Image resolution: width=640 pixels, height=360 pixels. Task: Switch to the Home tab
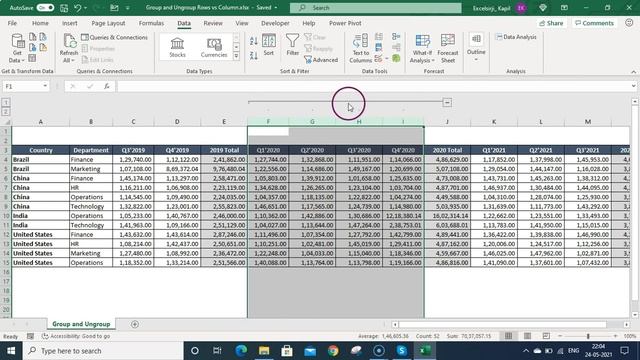click(x=40, y=23)
